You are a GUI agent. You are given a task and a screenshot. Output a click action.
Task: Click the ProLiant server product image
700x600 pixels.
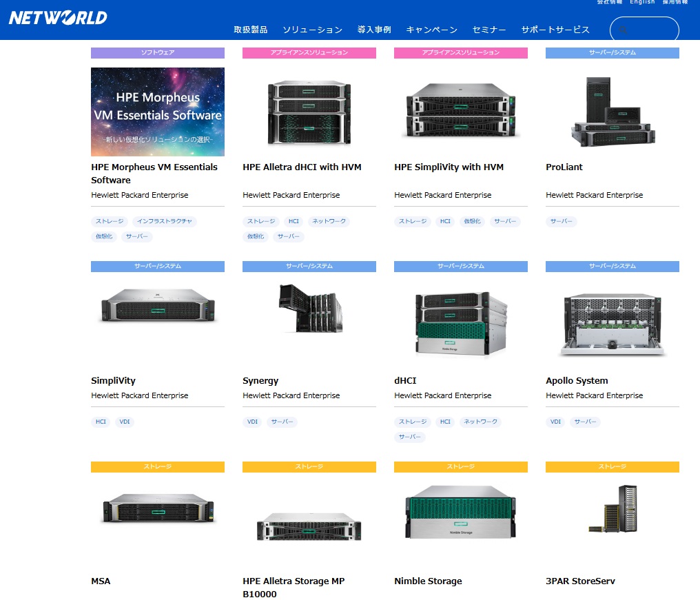tap(612, 112)
